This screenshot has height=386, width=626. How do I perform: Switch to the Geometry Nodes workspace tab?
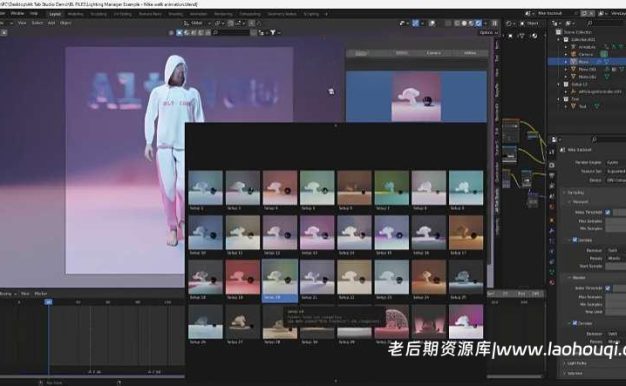click(x=282, y=14)
